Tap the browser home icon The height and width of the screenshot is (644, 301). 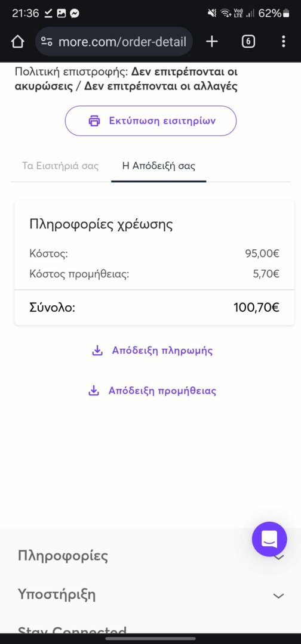point(17,42)
